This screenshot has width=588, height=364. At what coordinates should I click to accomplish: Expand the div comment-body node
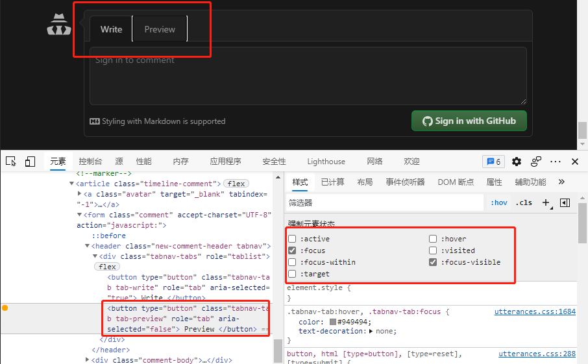87,359
